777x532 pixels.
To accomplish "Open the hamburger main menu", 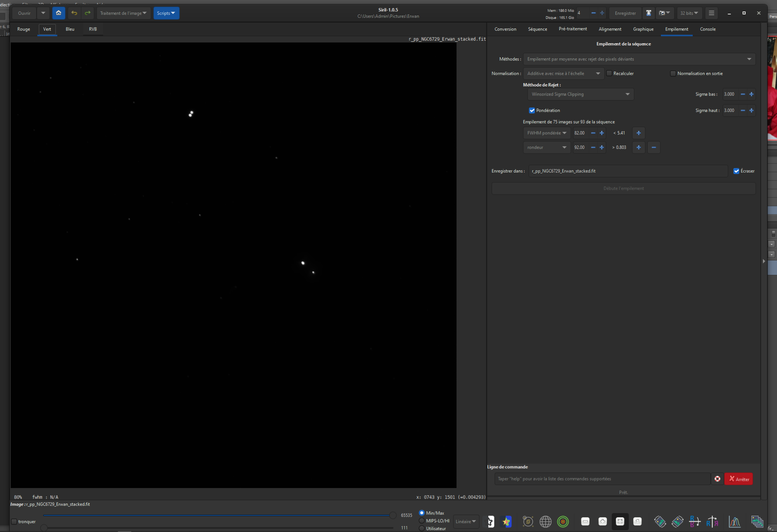I will coord(711,13).
